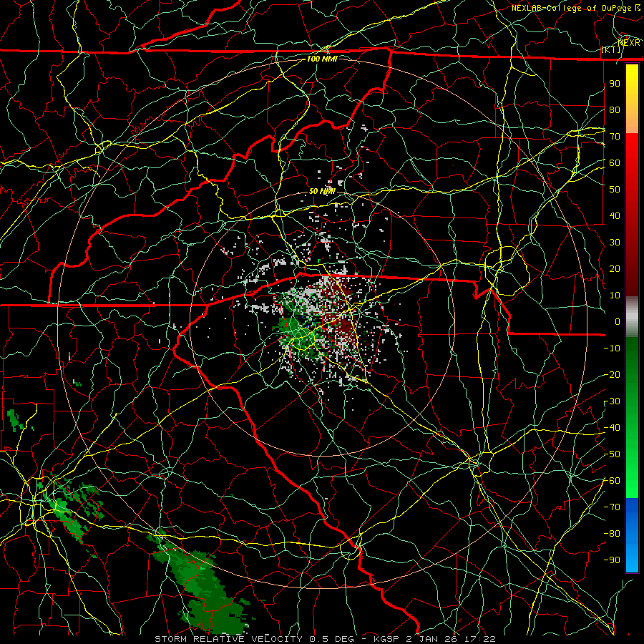Image resolution: width=644 pixels, height=644 pixels.
Task: Click the positive 60 value on velocity scale
Action: pos(615,163)
